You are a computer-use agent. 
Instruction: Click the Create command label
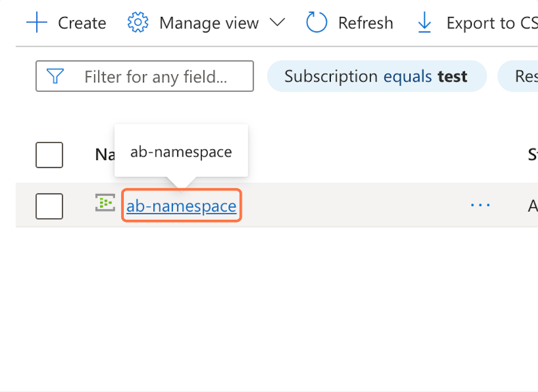(82, 23)
